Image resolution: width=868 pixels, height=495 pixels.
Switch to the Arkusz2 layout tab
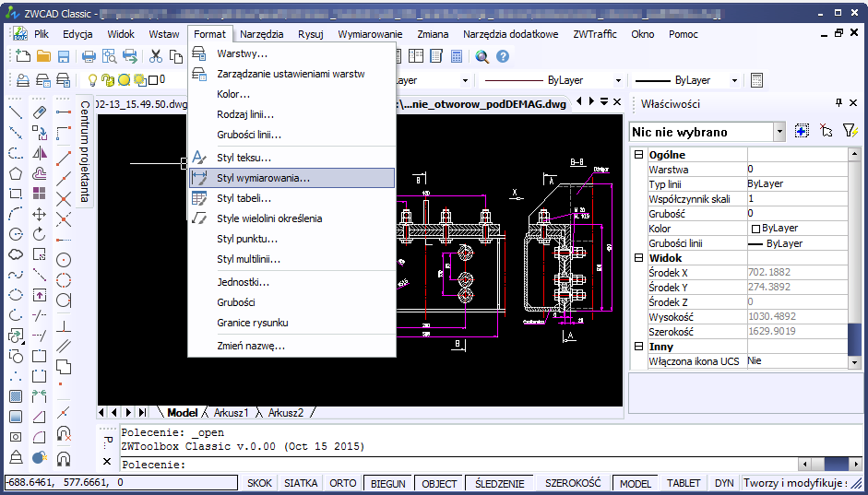286,413
